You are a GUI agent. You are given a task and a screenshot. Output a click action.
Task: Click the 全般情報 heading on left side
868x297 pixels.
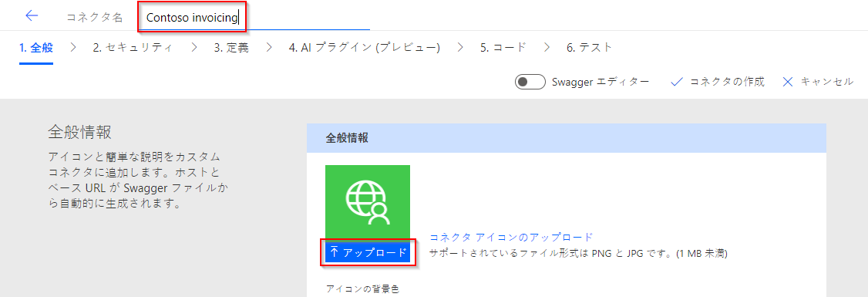[79, 133]
